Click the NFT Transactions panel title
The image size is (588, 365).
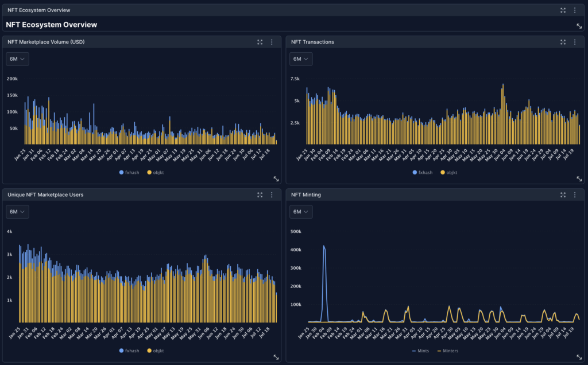(312, 42)
